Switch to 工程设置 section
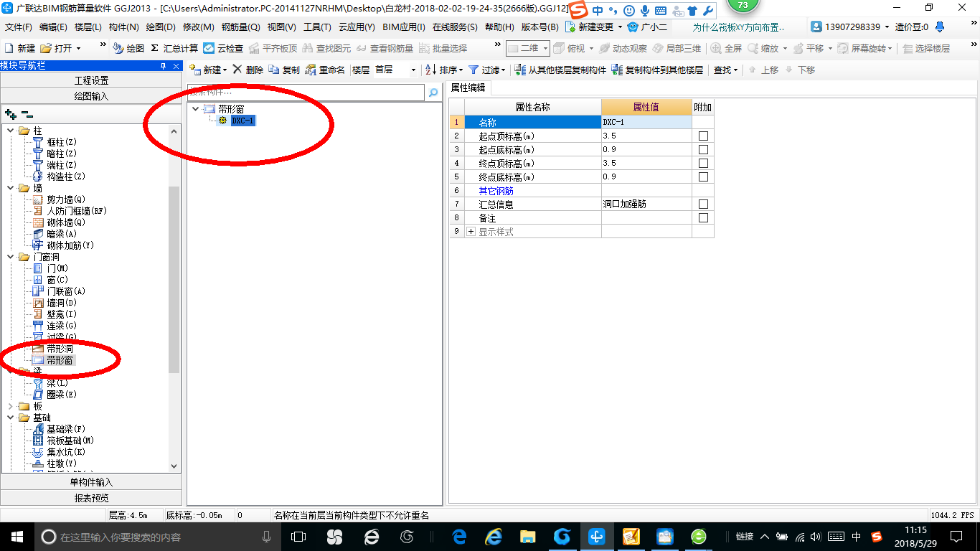Viewport: 980px width, 551px height. [91, 80]
